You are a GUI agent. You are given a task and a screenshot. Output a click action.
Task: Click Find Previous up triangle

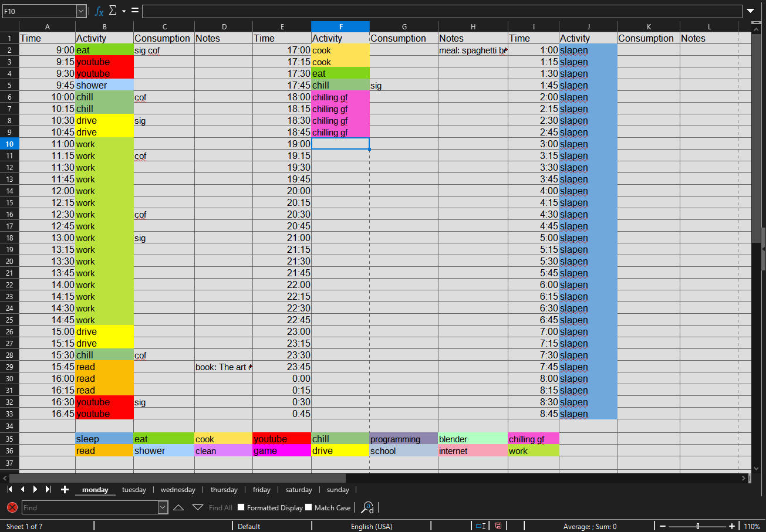pyautogui.click(x=178, y=507)
